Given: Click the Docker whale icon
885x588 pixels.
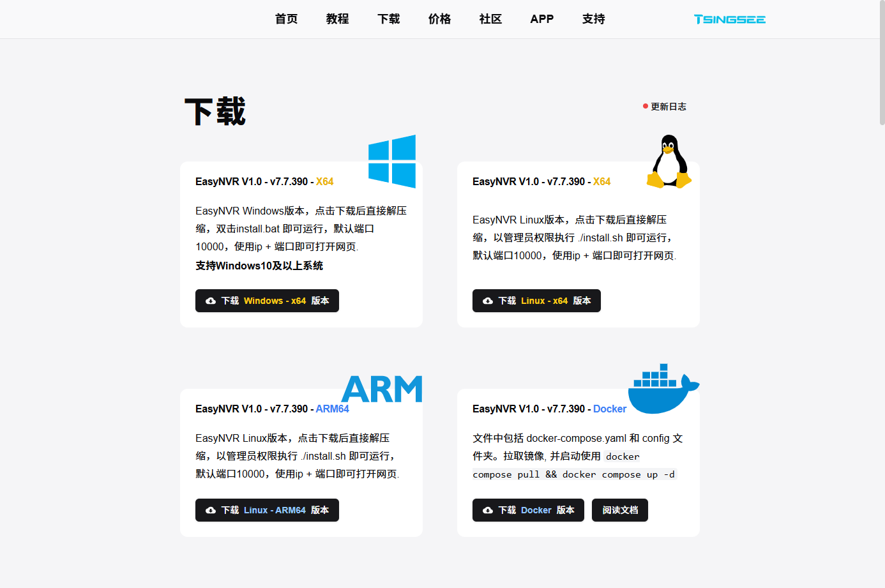Looking at the screenshot, I should point(664,388).
